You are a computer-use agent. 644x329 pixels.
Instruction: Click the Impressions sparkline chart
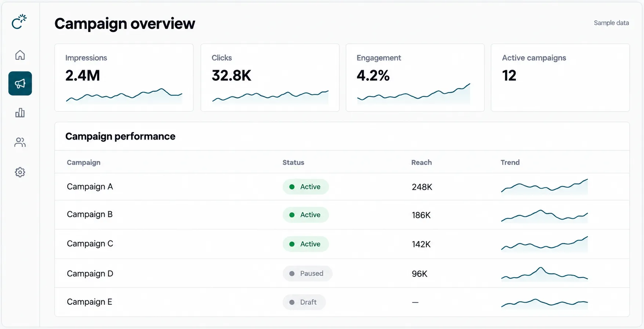(124, 96)
